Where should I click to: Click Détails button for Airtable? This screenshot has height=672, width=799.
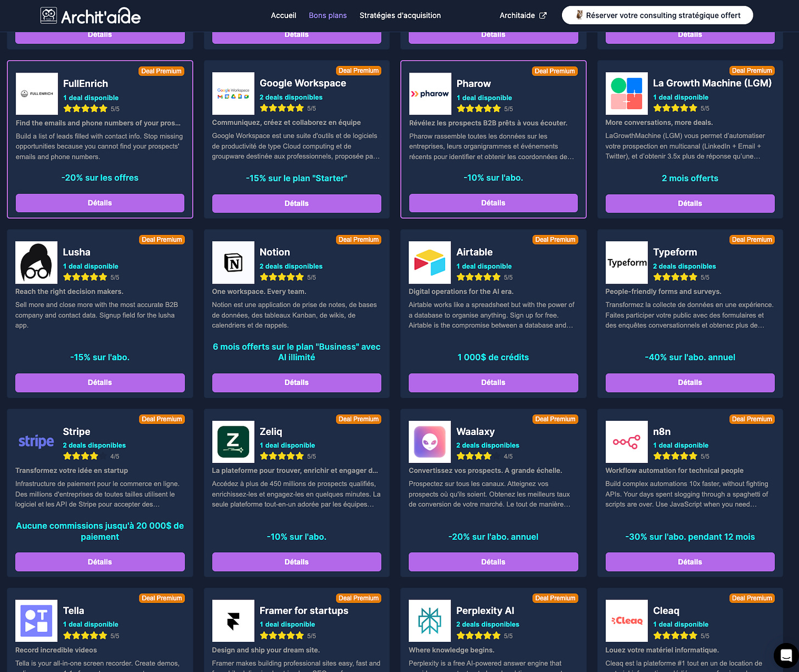tap(493, 382)
